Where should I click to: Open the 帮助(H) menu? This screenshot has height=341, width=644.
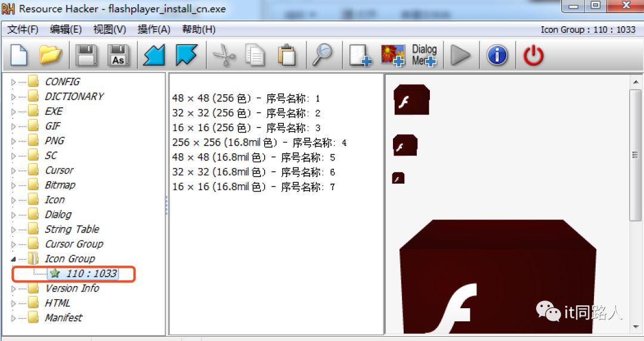point(199,30)
